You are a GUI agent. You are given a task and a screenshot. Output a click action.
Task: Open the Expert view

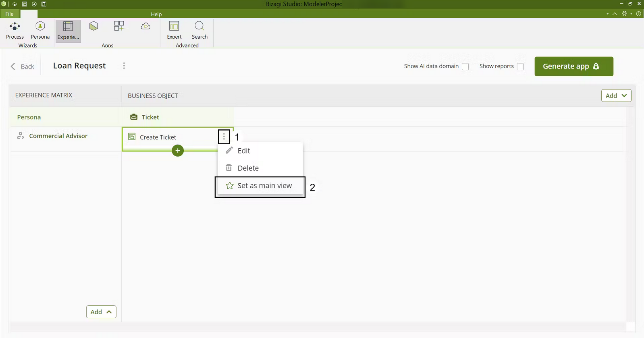(175, 31)
